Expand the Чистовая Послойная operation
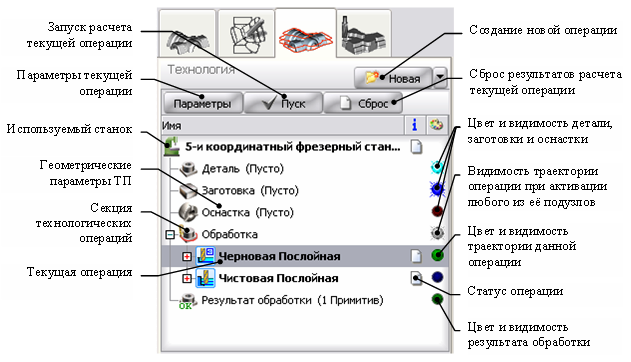This screenshot has width=631, height=362. click(x=187, y=278)
